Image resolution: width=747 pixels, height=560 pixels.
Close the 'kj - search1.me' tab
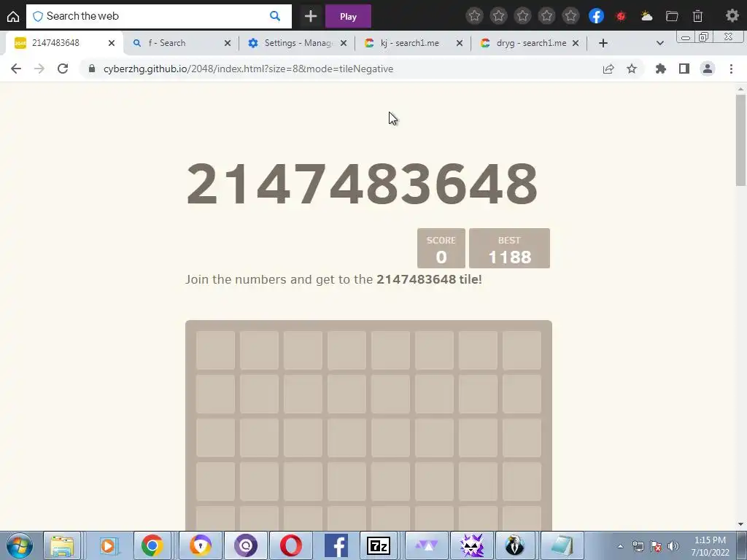pyautogui.click(x=460, y=43)
